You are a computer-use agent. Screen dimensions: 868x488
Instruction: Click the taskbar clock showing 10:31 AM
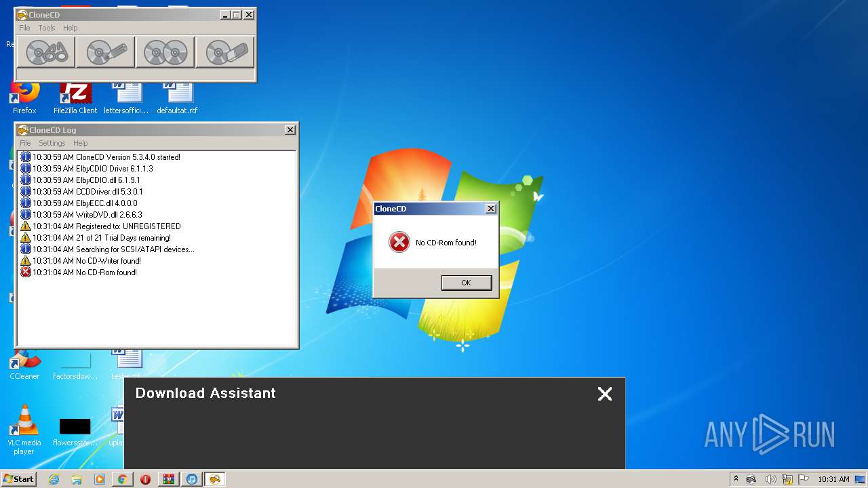click(x=833, y=479)
